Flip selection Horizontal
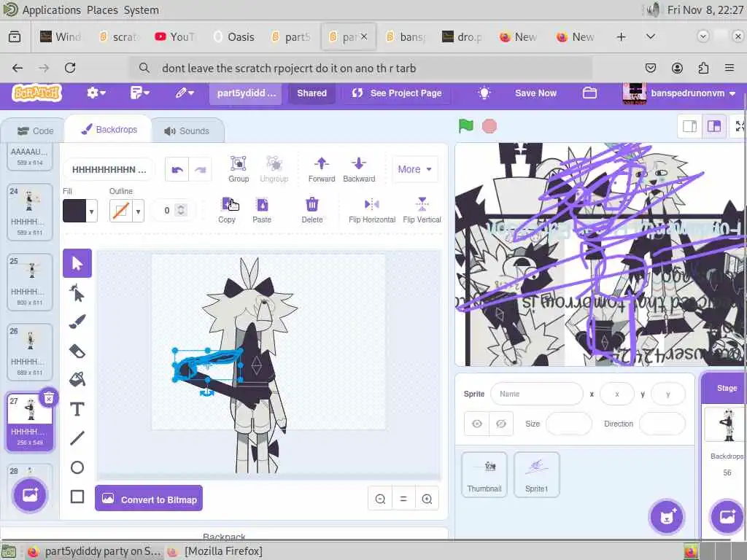This screenshot has width=747, height=560. tap(372, 210)
